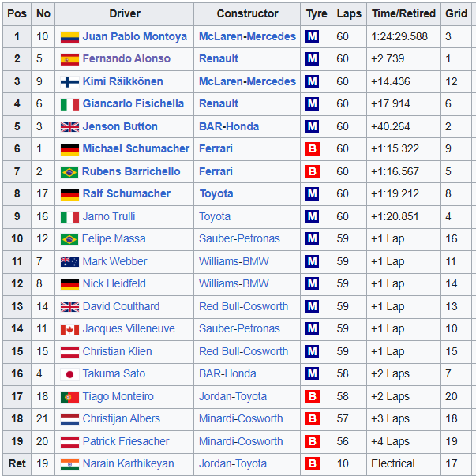Follow the Tiago Monteiro link
Screen dimensions: 476x476
pos(118,396)
